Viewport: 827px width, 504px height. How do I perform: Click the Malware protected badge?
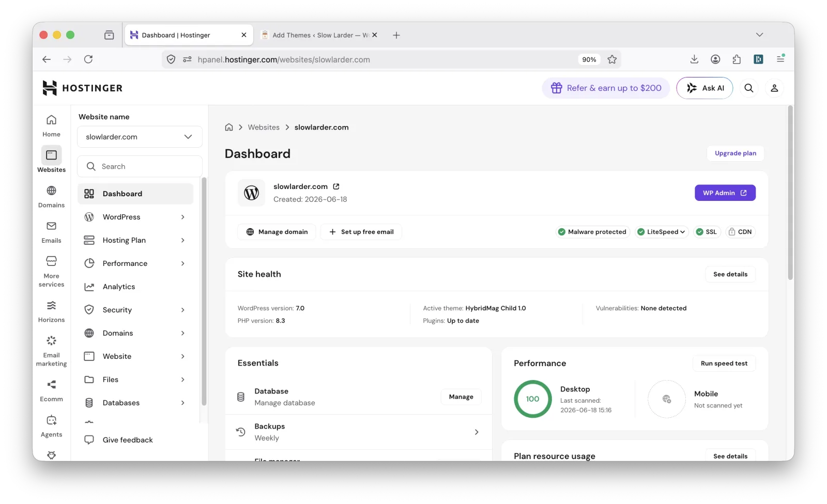(592, 232)
